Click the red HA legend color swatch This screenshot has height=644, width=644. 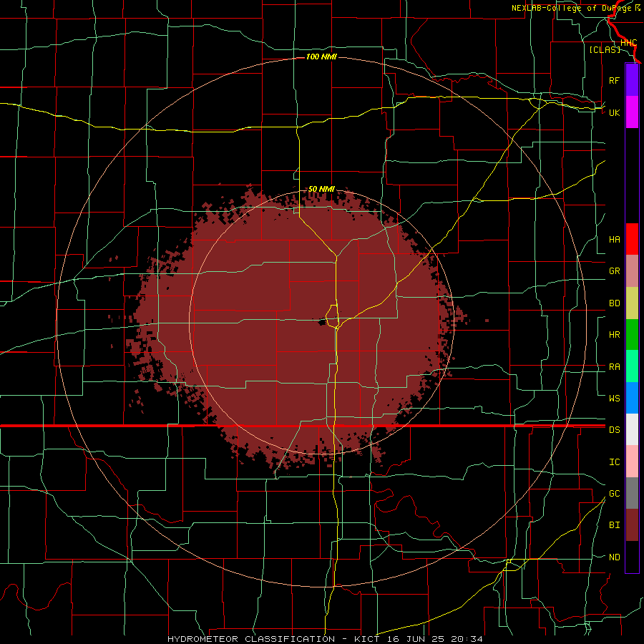[632, 239]
